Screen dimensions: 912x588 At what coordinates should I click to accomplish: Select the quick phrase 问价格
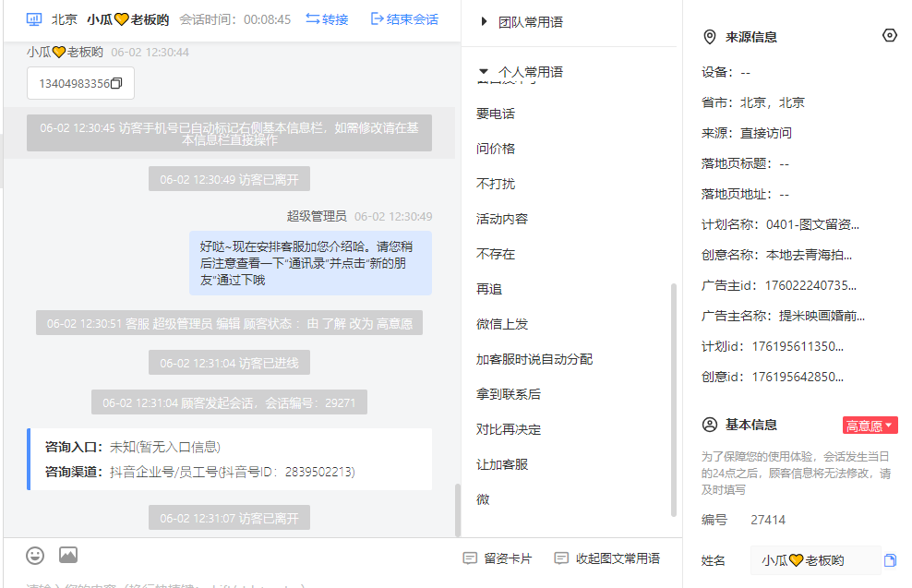[x=496, y=149]
